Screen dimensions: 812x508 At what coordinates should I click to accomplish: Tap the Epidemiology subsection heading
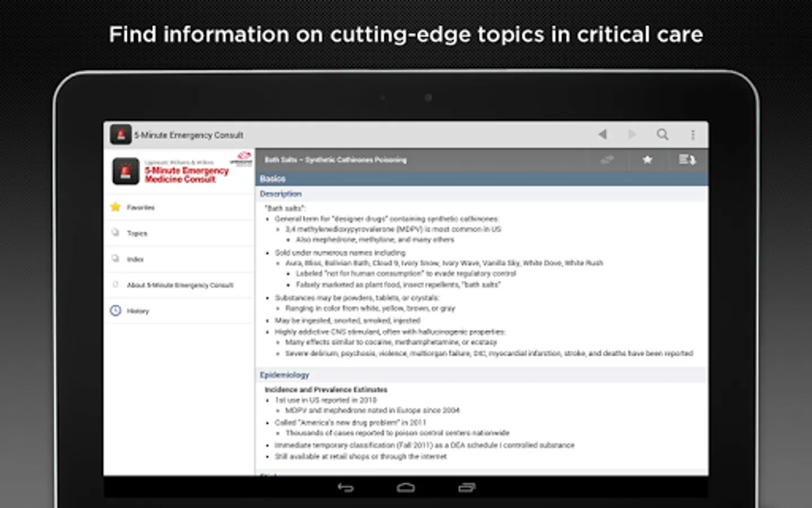[284, 375]
